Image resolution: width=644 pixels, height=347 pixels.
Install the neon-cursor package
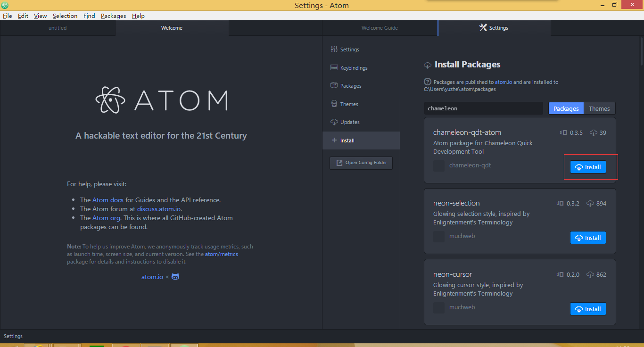(x=588, y=309)
